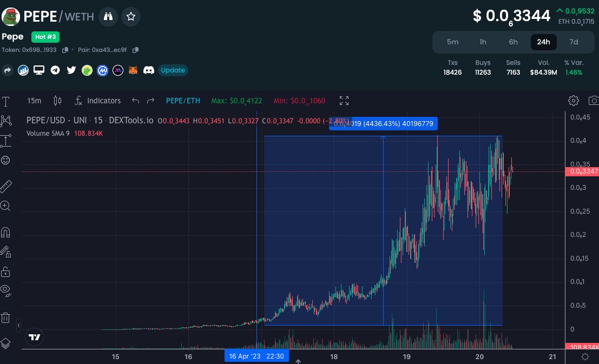The width and height of the screenshot is (599, 364).
Task: Enter fullscreen chart mode
Action: point(344,101)
